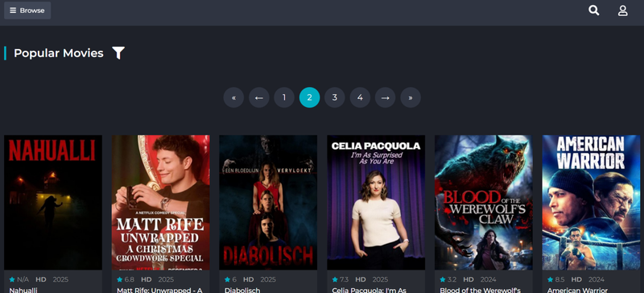Open the Matt Rife Unwrapped poster
Image resolution: width=644 pixels, height=293 pixels.
click(160, 203)
